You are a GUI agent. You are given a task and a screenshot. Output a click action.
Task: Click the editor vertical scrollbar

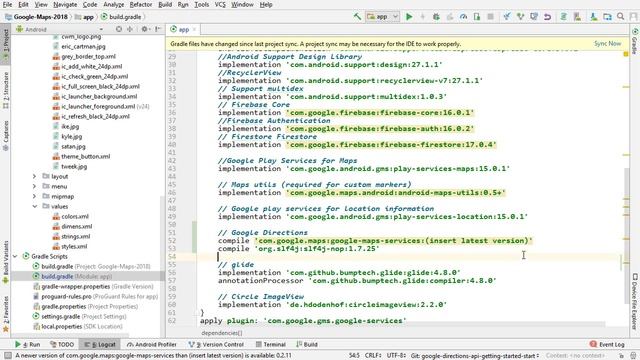627,235
